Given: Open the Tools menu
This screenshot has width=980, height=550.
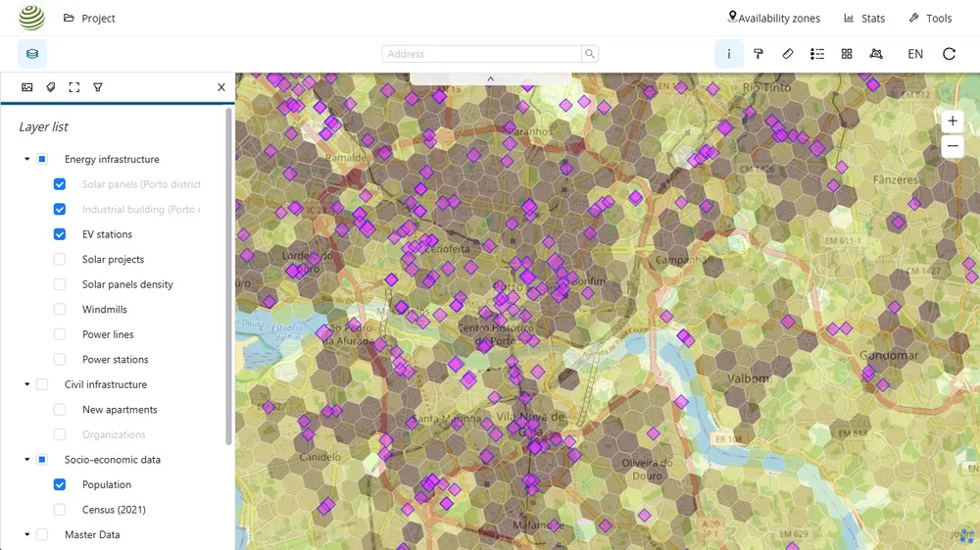Looking at the screenshot, I should (x=931, y=18).
